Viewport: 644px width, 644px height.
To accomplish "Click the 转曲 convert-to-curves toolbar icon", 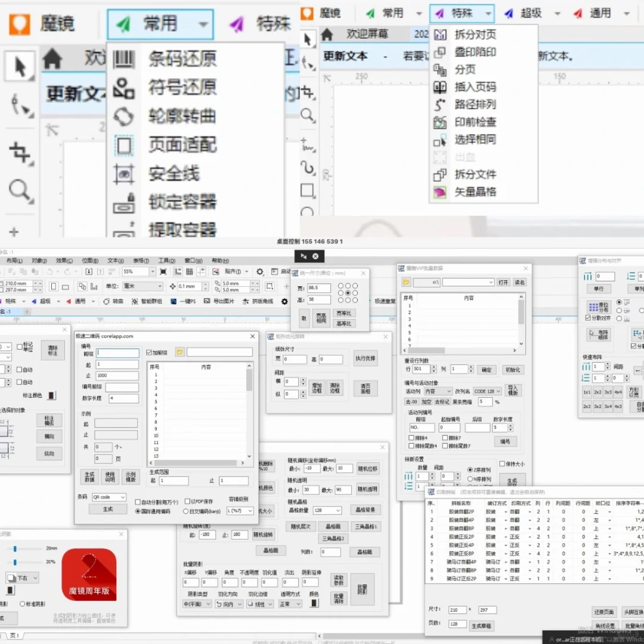I will tap(106, 302).
